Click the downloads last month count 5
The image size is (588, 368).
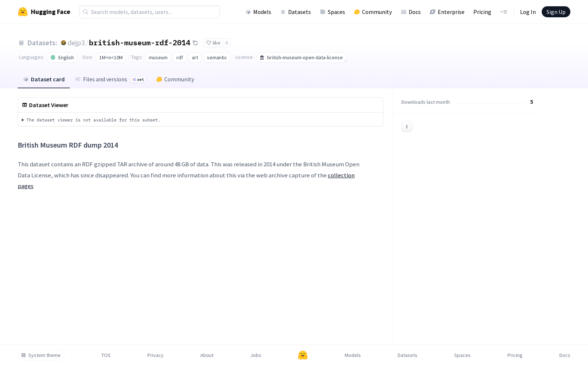click(x=531, y=102)
